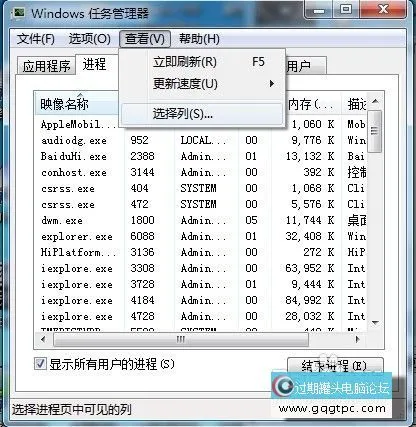Select csrss.exe with PID 404
416x427 pixels.
point(201,188)
